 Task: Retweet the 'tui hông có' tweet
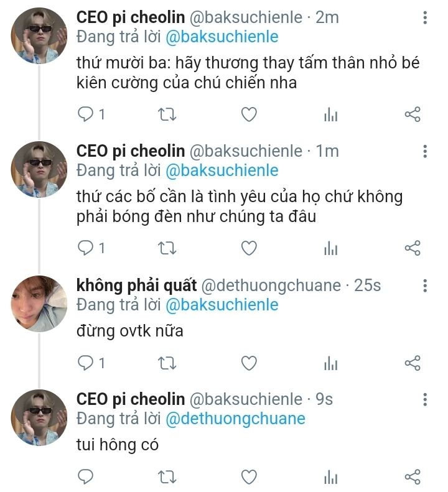tap(167, 477)
